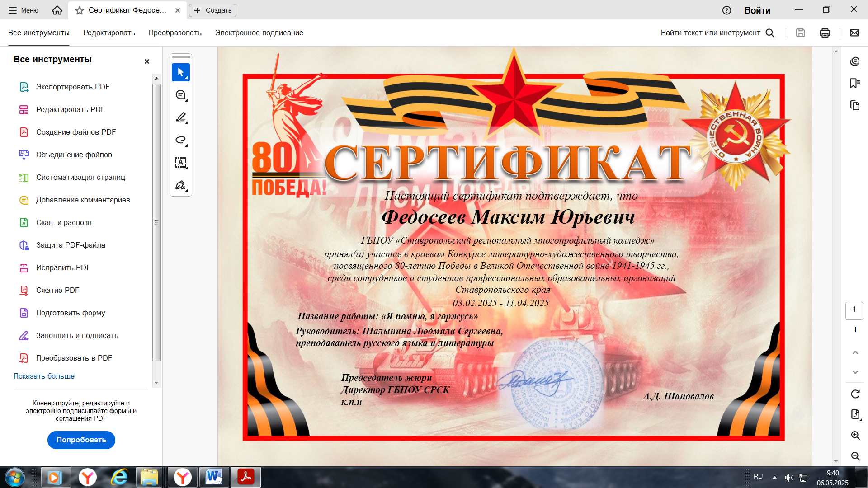This screenshot has width=868, height=488.
Task: Go to the next page chevron
Action: click(855, 372)
